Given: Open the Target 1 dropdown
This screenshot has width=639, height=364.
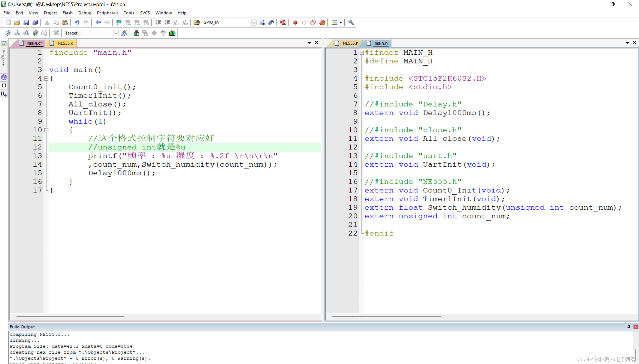Looking at the screenshot, I should coord(116,33).
